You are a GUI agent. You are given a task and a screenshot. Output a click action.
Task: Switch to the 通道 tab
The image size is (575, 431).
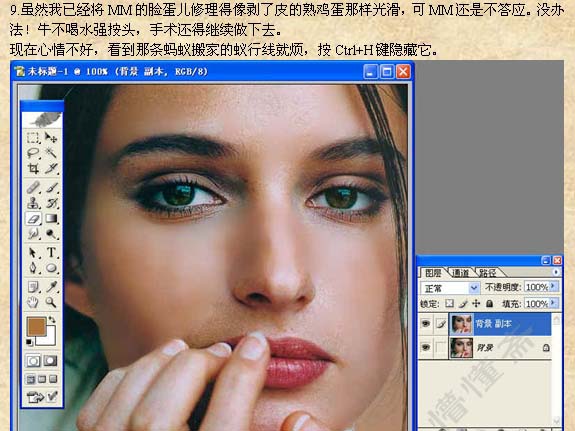pos(461,273)
